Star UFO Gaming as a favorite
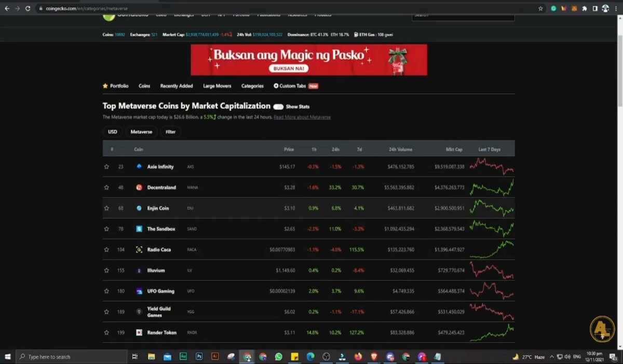The image size is (623, 364). (106, 291)
